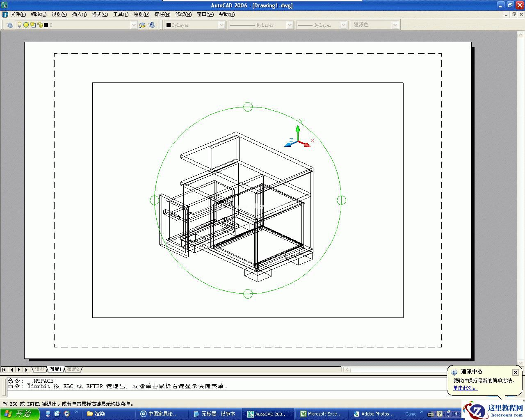Click the go-to-last-tab navigation arrow
Viewport: 525px width, 420px height.
pyautogui.click(x=26, y=370)
